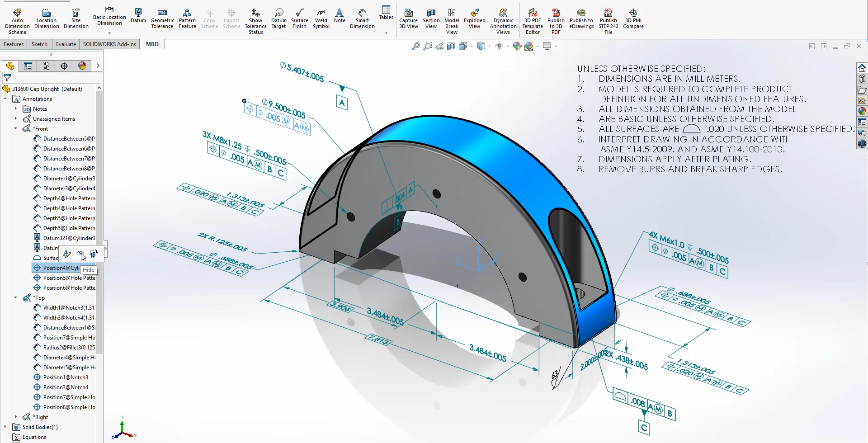
Task: Select the Geometric Tolerance tool
Action: 162,19
